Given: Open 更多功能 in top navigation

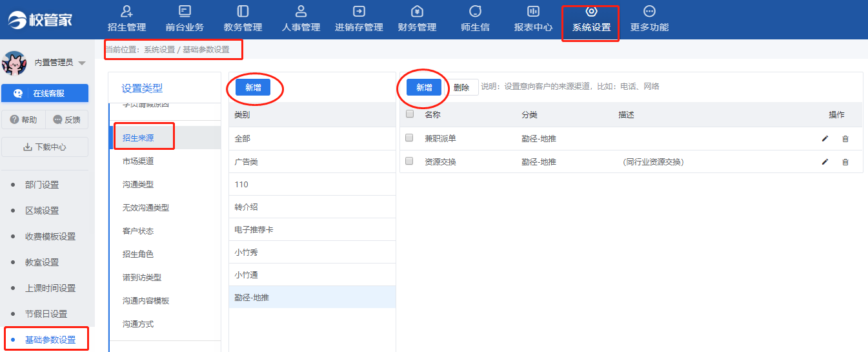Looking at the screenshot, I should (x=649, y=19).
